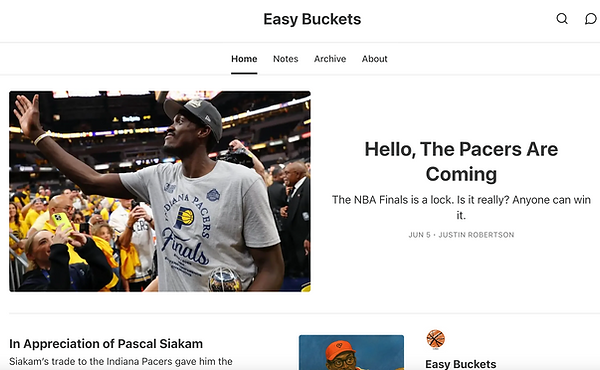Open the orange-cap painting thumbnail
The width and height of the screenshot is (600, 370).
tap(351, 352)
